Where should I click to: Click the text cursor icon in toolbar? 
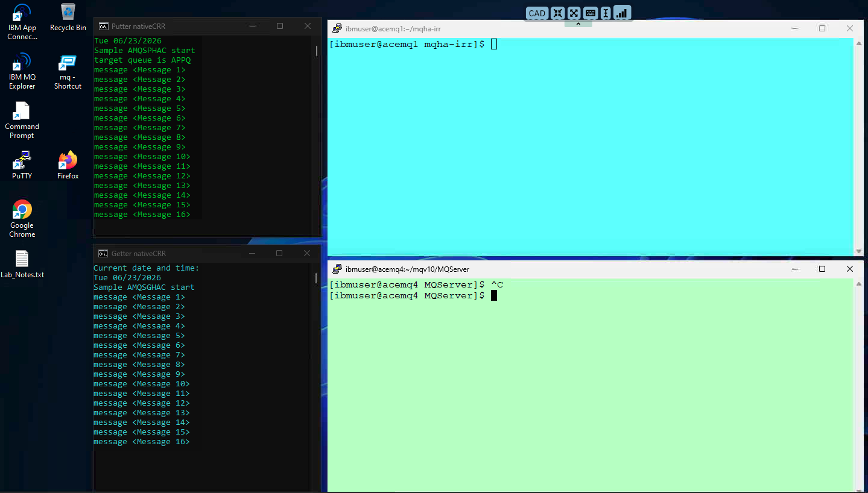pyautogui.click(x=606, y=13)
